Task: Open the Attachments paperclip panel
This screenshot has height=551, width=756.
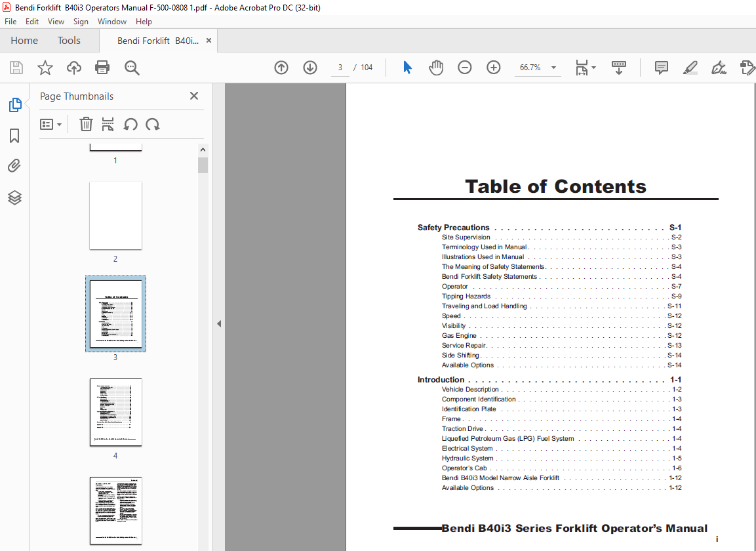Action: tap(14, 166)
